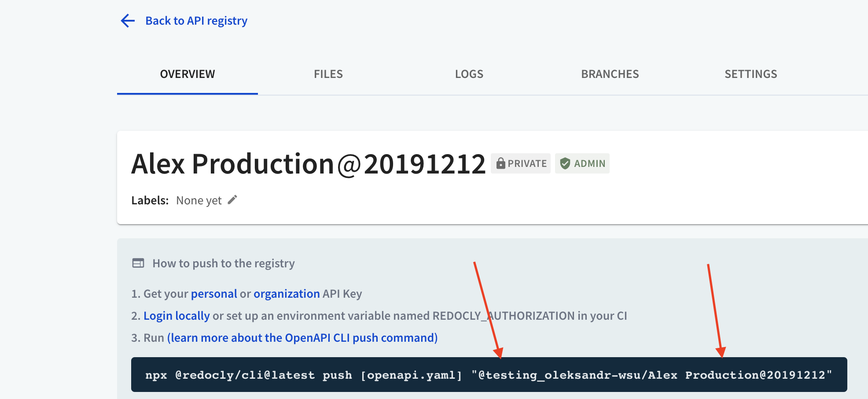Click the card icon beside How to push heading
868x399 pixels.
[x=138, y=262]
